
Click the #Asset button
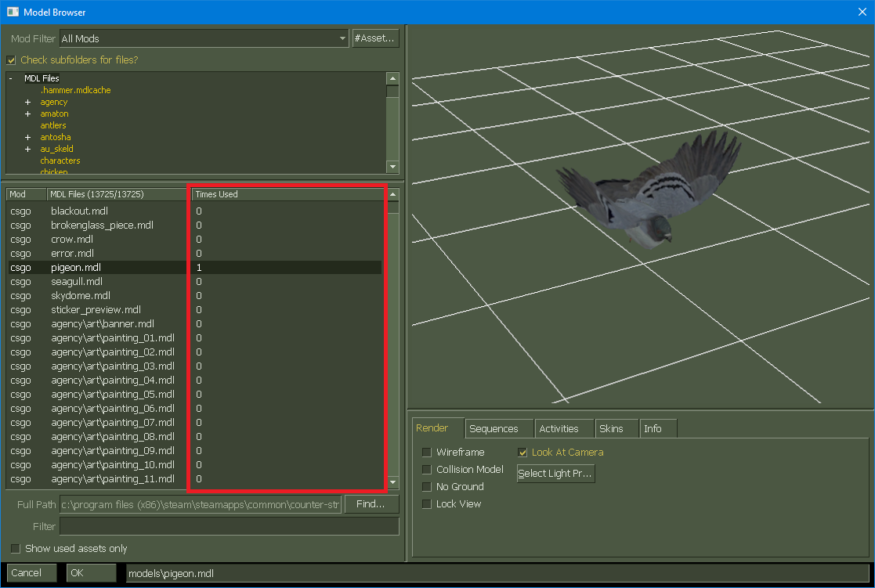pyautogui.click(x=375, y=38)
